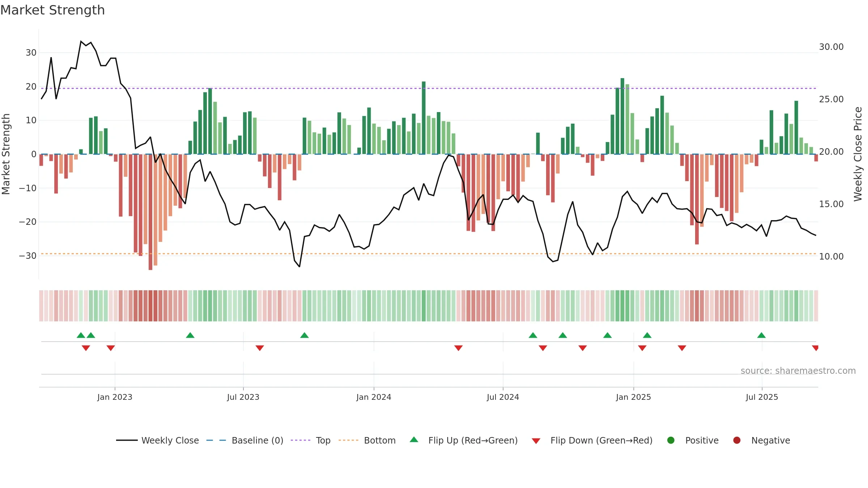Screen dimensions: 868x488
Task: Click the black Weekly Close line sample in legend
Action: point(127,440)
